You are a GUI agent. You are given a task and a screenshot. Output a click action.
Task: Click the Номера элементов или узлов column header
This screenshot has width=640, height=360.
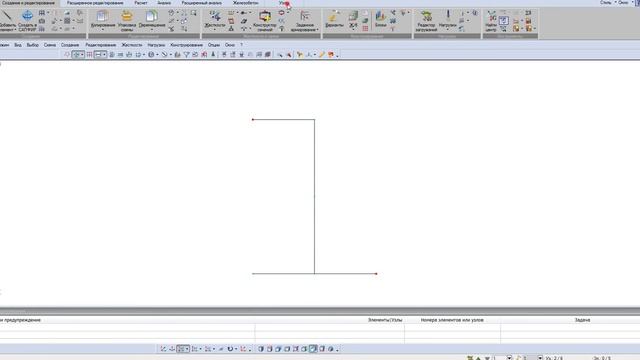pos(452,320)
